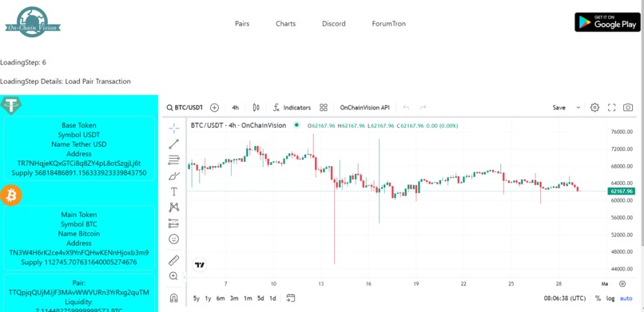Open the chart patterns tool
Viewport: 644px width, 312px height.
pos(173,207)
